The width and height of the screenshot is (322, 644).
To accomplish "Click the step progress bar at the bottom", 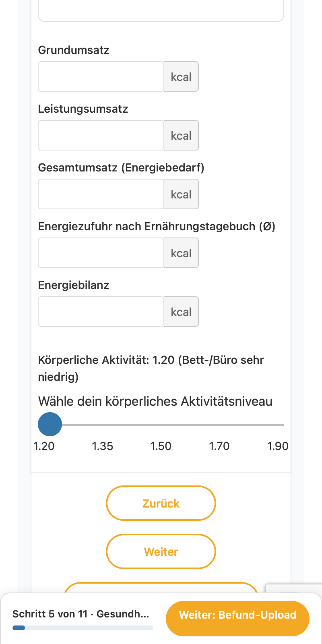I will pyautogui.click(x=83, y=627).
